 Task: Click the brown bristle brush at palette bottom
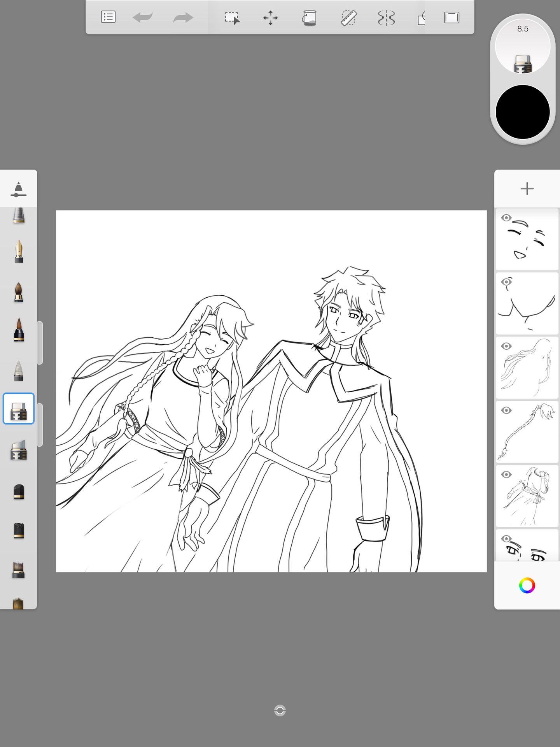(x=18, y=603)
